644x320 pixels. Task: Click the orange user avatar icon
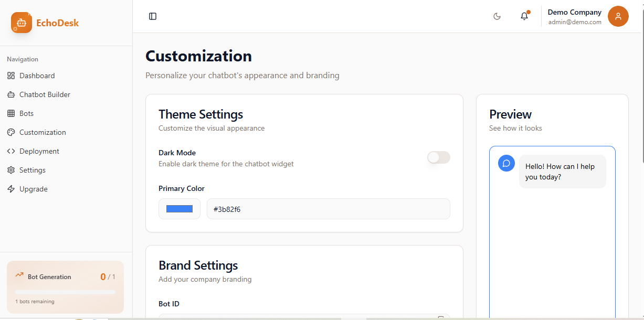(618, 16)
